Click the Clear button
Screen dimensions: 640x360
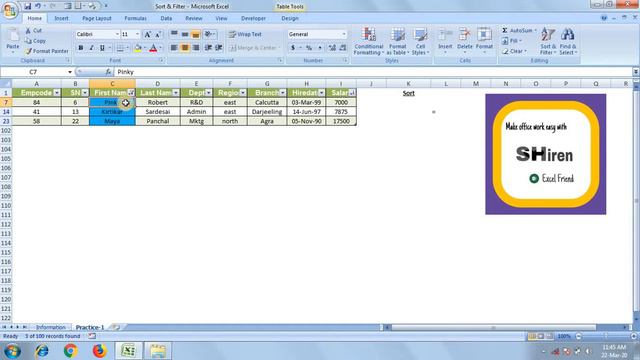point(514,51)
